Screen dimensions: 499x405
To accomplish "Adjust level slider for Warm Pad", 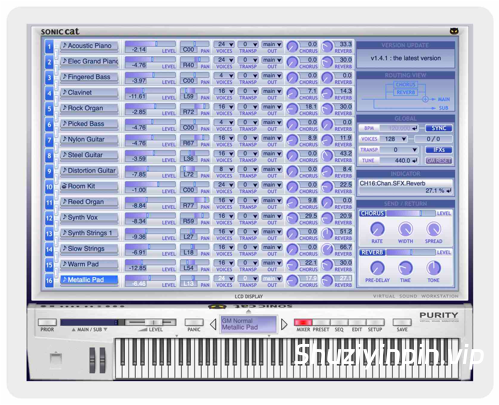I will (150, 262).
